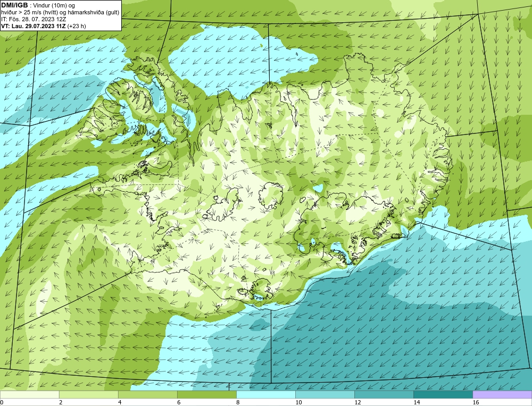
Task: Click the 'hviður > 25 m/s' line
Action: coord(60,13)
